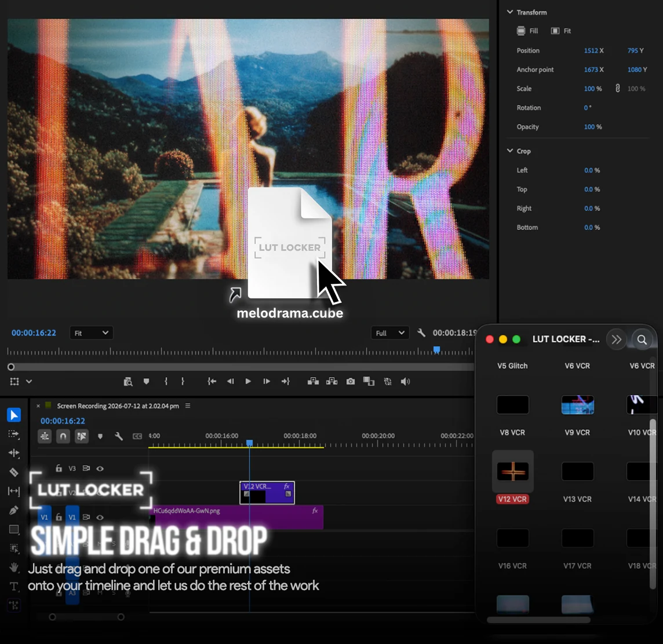Toggle V1 track output eye
The height and width of the screenshot is (644, 663).
click(100, 517)
